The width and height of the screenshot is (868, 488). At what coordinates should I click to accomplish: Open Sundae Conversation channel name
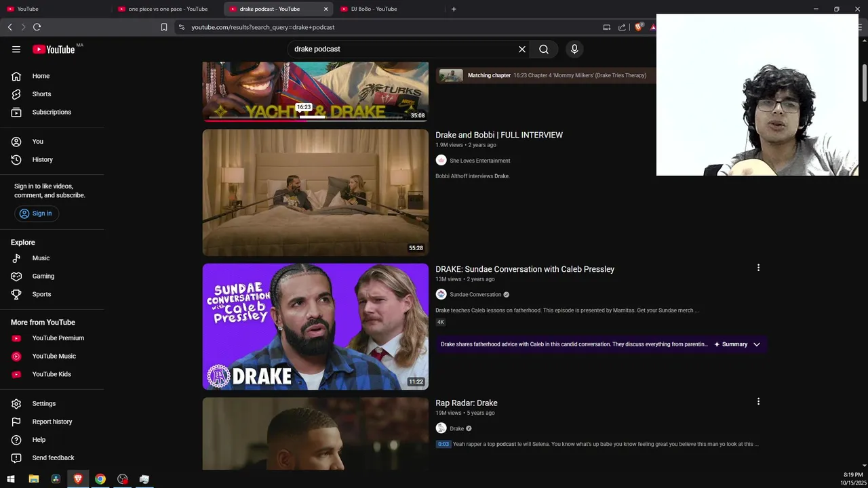tap(475, 294)
